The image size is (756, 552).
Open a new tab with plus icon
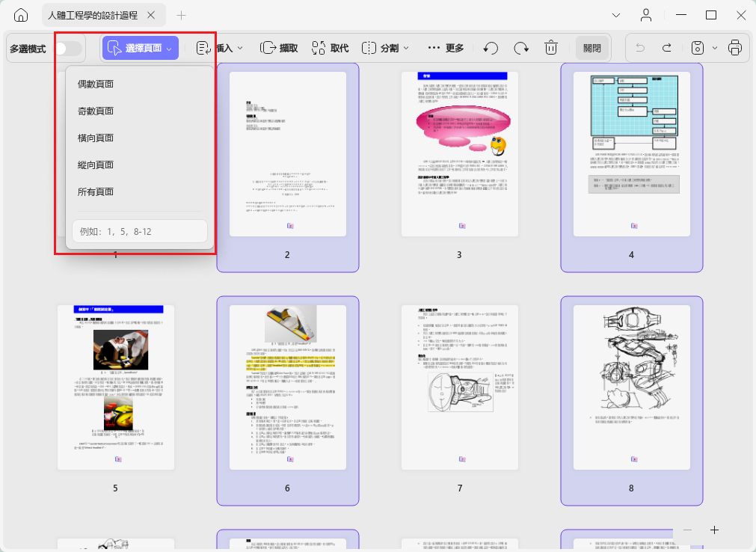181,16
